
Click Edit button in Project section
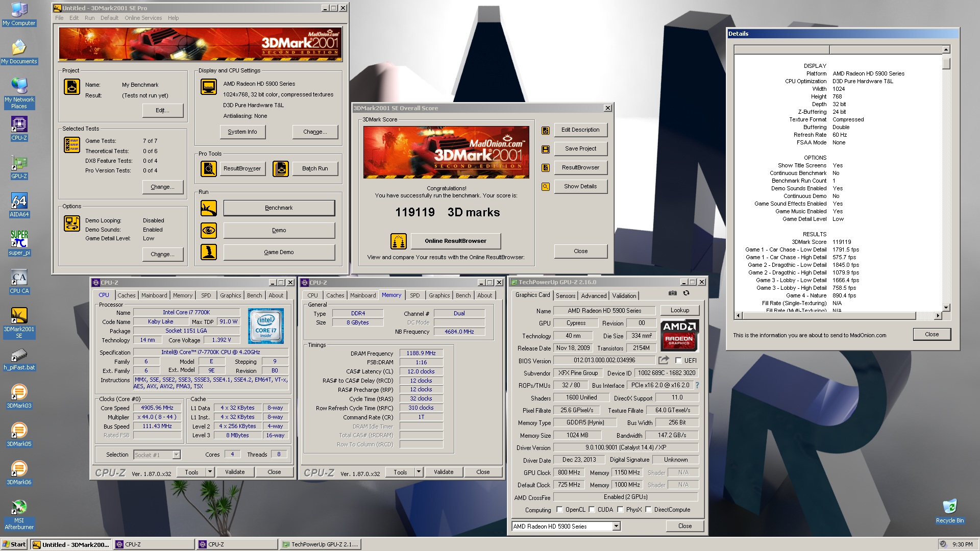[162, 110]
